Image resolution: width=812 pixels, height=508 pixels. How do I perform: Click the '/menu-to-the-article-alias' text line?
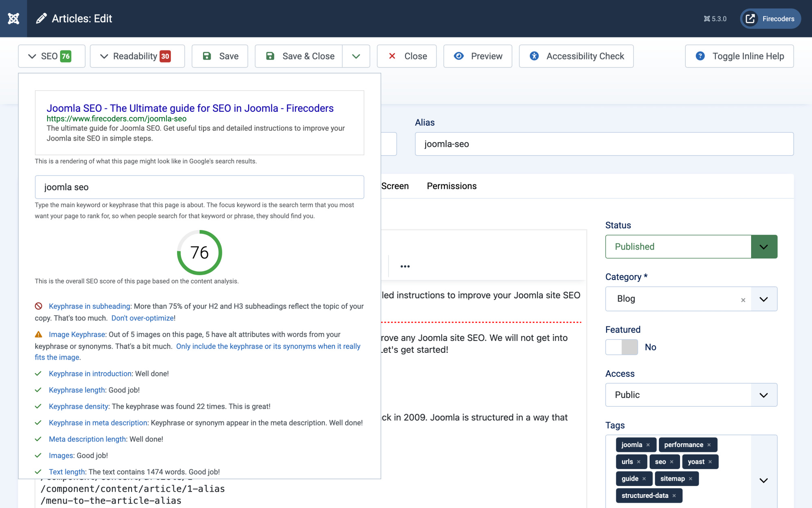111,501
